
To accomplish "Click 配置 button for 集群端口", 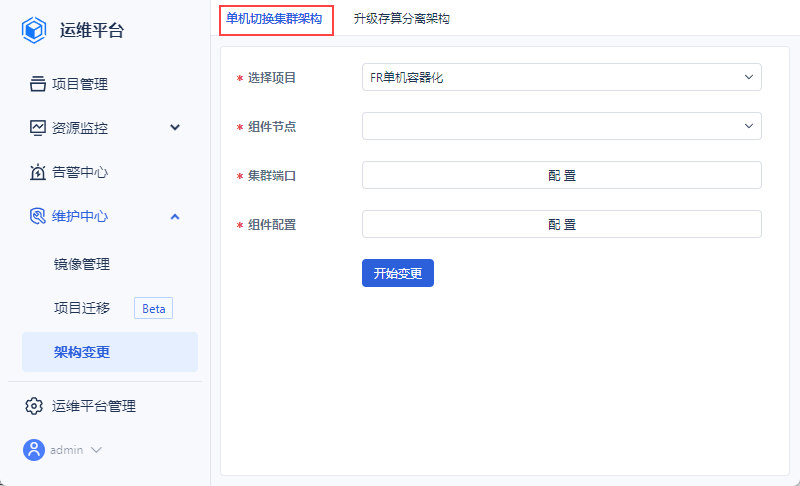I will [x=561, y=175].
